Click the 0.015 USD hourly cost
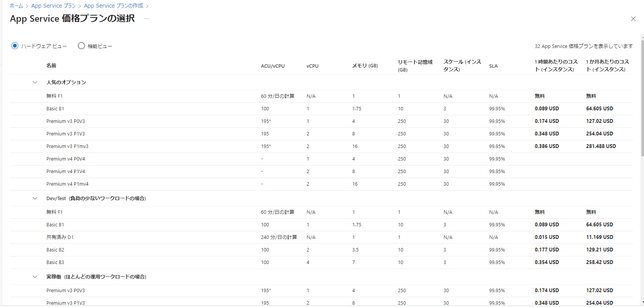 point(547,237)
